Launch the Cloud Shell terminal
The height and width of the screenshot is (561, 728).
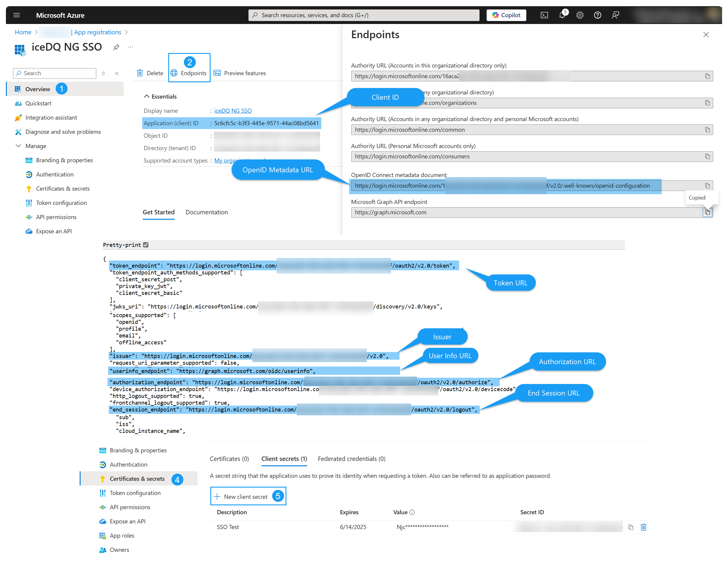click(544, 15)
